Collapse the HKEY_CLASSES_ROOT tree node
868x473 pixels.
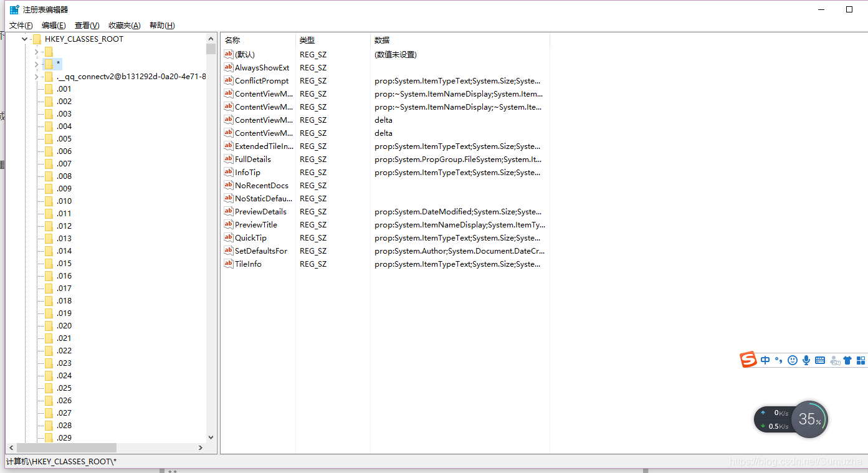24,39
